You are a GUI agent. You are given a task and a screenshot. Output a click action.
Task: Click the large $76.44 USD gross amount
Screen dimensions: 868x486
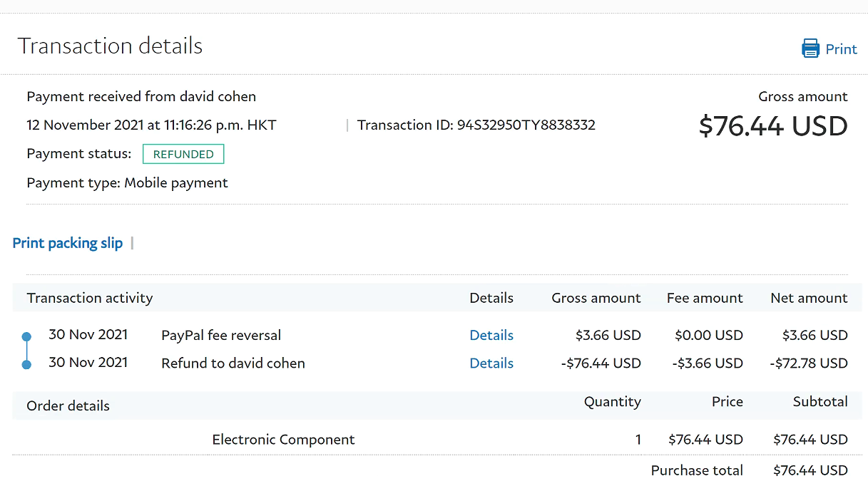click(772, 126)
